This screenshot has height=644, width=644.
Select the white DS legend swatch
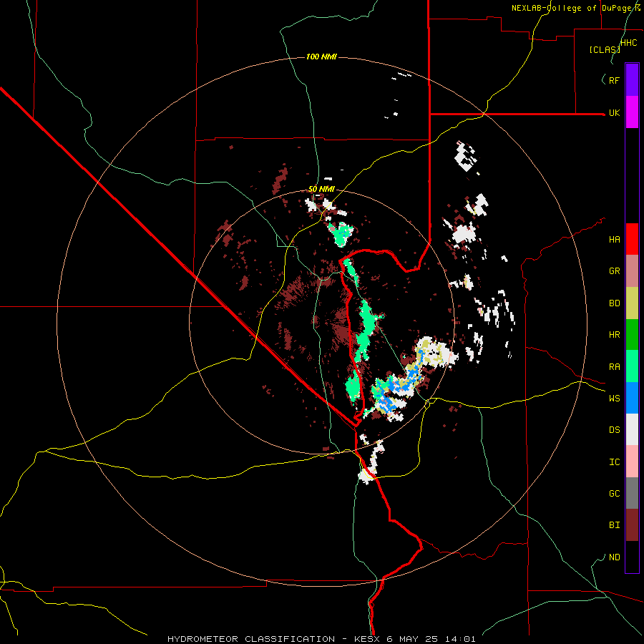[632, 429]
